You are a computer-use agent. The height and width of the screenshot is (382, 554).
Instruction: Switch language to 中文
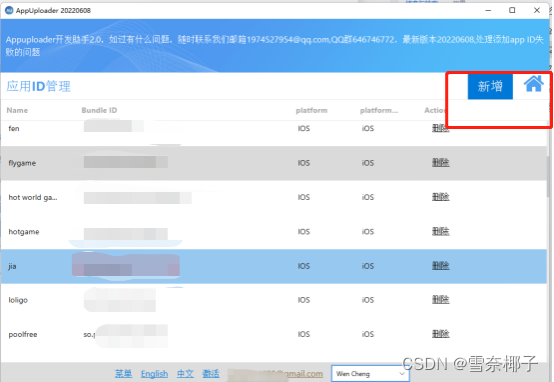pos(185,374)
